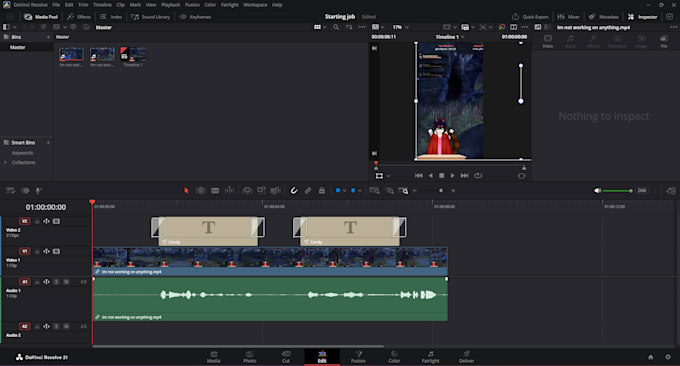Open the marker color dropdown
The width and height of the screenshot is (680, 366).
pyautogui.click(x=360, y=191)
